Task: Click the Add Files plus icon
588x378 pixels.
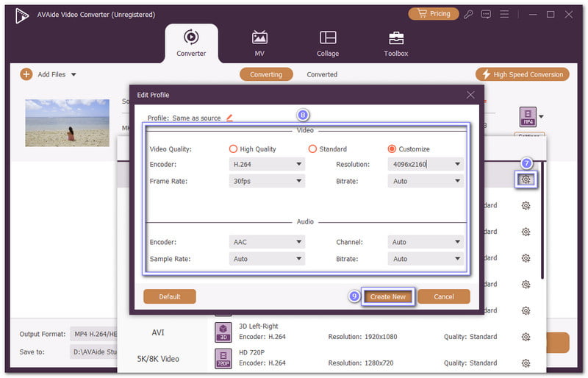Action: pyautogui.click(x=26, y=74)
